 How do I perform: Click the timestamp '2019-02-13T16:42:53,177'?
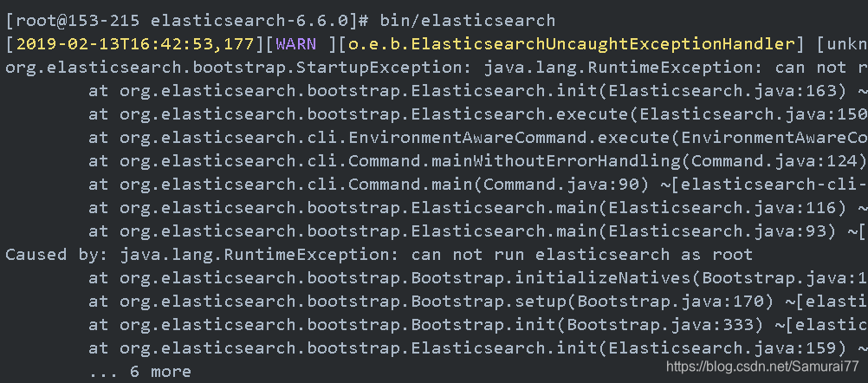(x=135, y=44)
